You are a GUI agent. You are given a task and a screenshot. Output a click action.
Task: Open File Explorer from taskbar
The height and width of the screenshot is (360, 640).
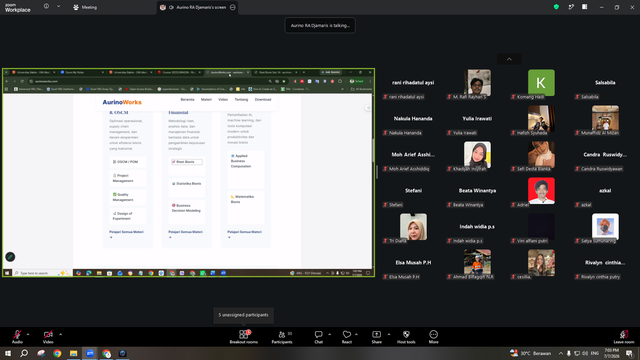coord(73,353)
